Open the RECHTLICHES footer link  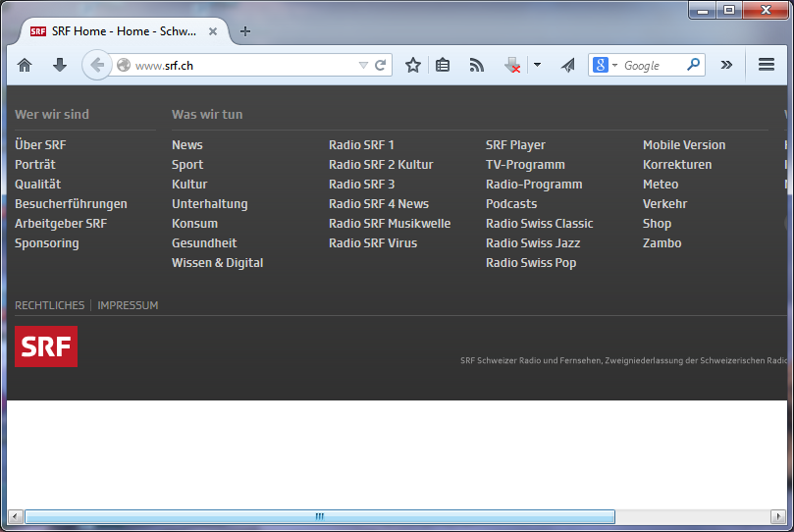point(50,305)
